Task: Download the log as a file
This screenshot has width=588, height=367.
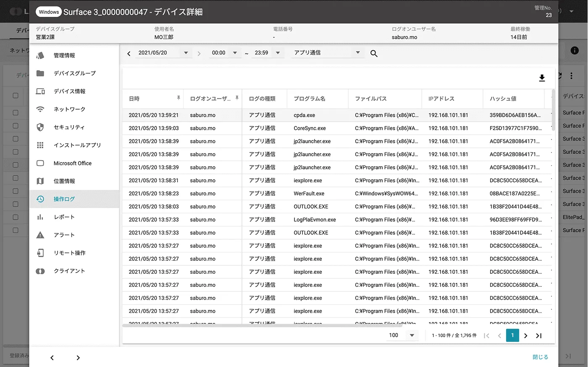Action: point(542,78)
